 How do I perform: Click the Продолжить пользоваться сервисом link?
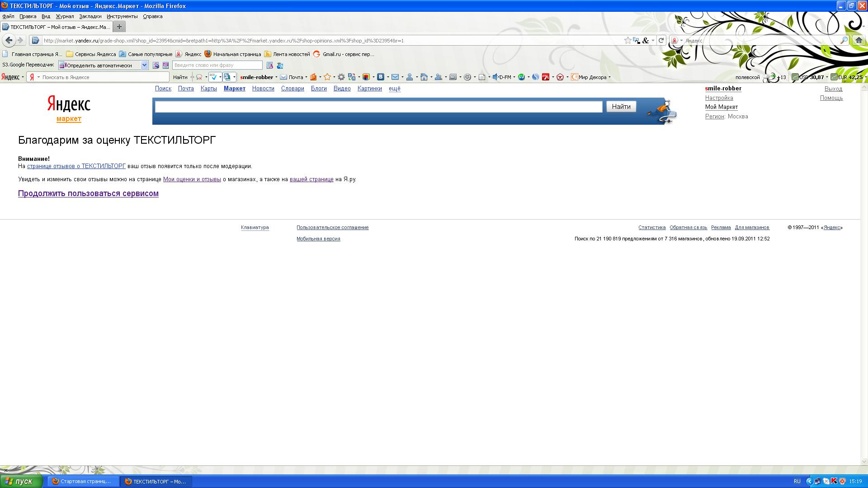88,193
